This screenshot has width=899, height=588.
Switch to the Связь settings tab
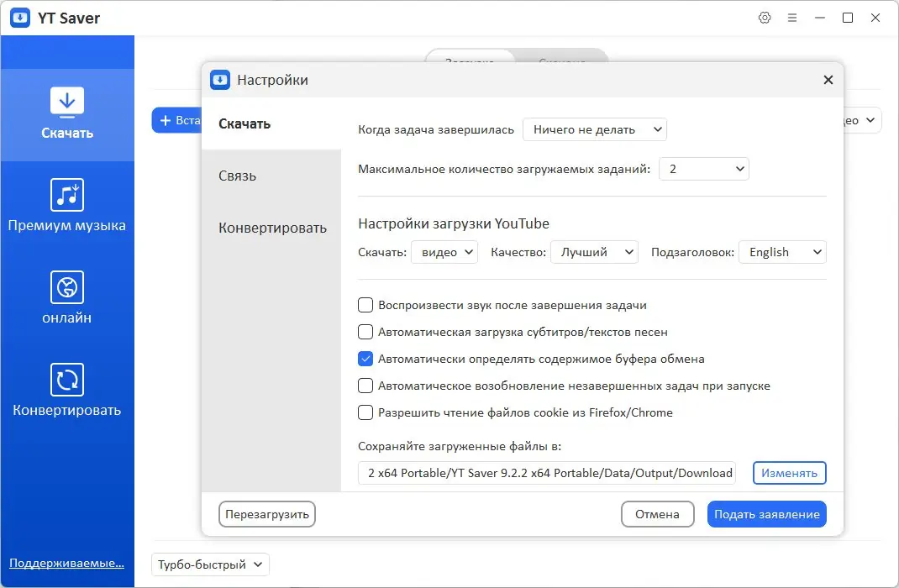point(238,176)
